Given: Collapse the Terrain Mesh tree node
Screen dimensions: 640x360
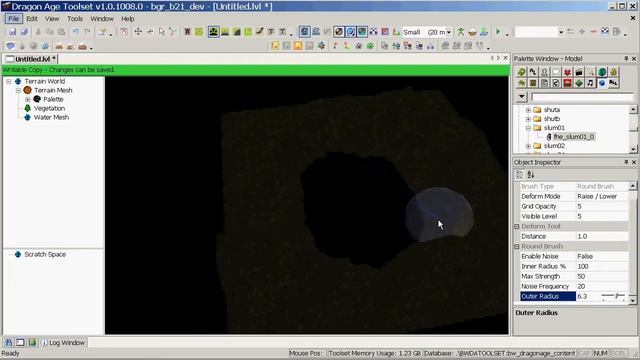Looking at the screenshot, I should click(18, 90).
